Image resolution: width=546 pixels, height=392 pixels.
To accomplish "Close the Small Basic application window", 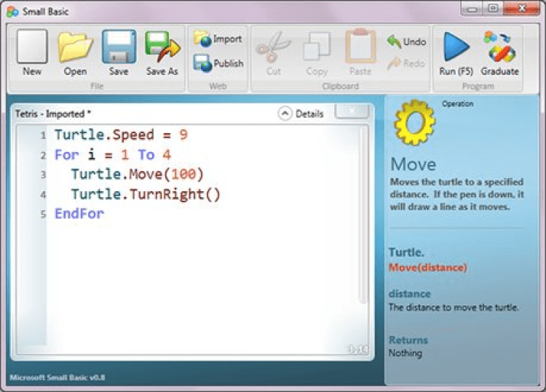I will pyautogui.click(x=522, y=8).
